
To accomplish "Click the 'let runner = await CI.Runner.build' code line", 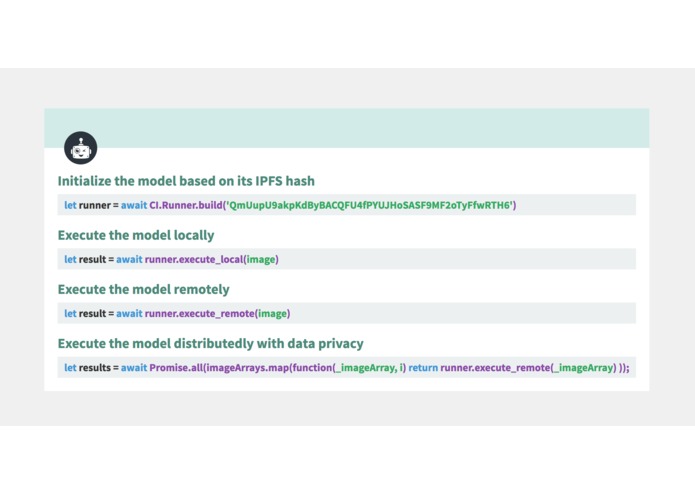I will (347, 205).
